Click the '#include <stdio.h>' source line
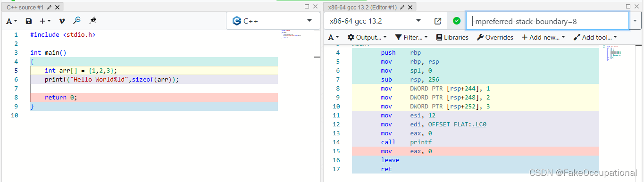This screenshot has height=182, width=644. [63, 35]
